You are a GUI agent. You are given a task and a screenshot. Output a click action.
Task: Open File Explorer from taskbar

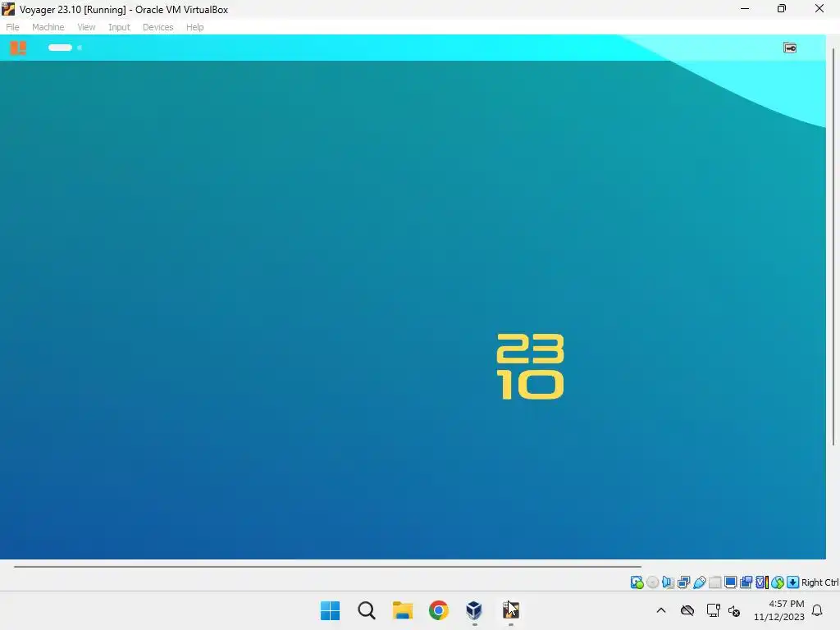tap(402, 610)
